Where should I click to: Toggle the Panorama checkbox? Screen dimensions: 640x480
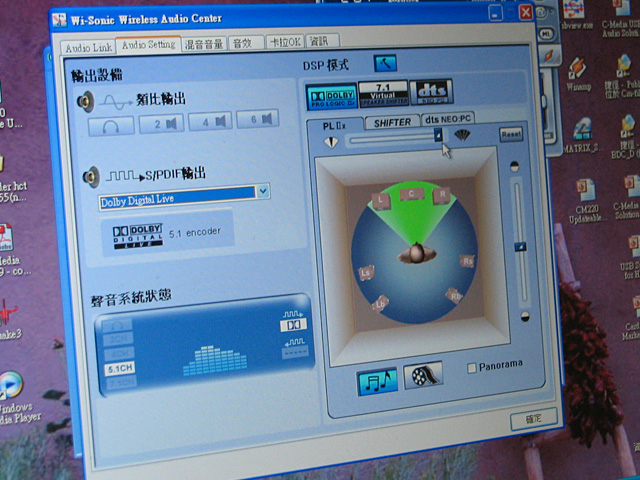[x=473, y=367]
